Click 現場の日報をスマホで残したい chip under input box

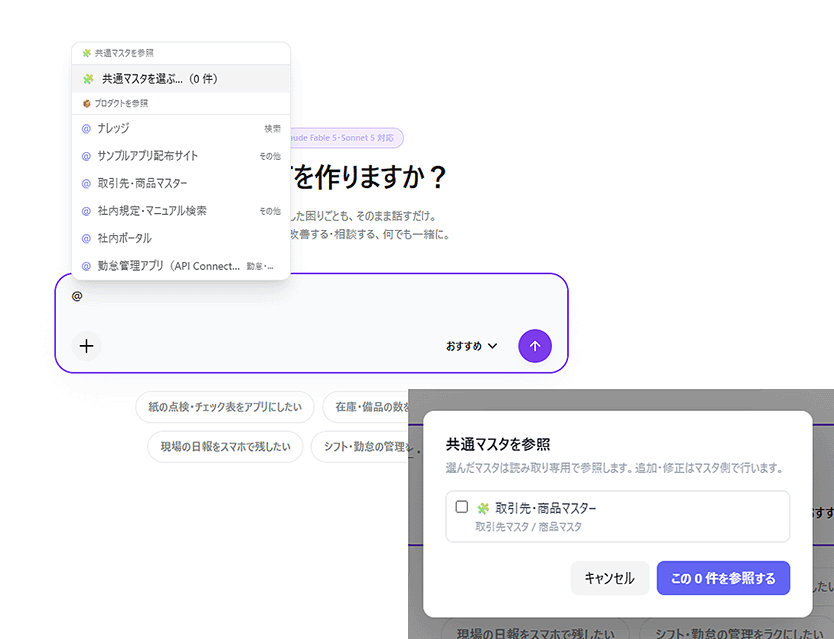[226, 446]
